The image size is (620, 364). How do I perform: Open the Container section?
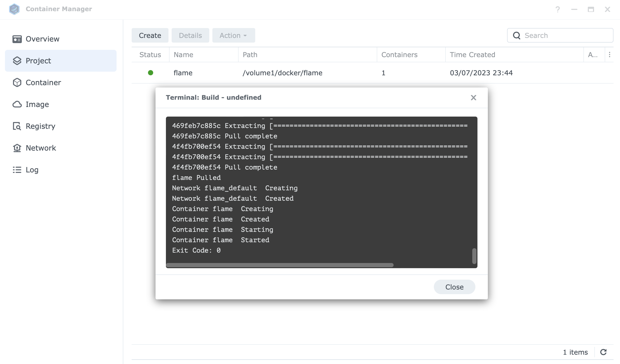click(x=61, y=83)
